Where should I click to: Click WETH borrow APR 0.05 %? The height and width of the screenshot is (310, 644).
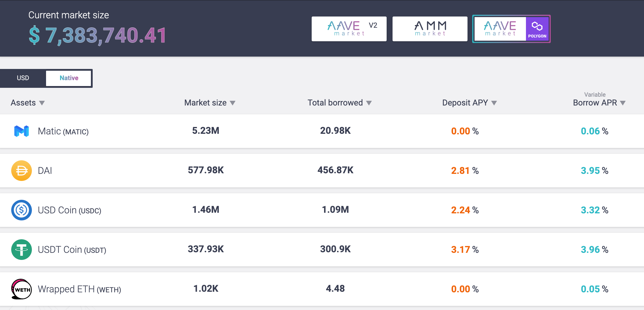595,289
